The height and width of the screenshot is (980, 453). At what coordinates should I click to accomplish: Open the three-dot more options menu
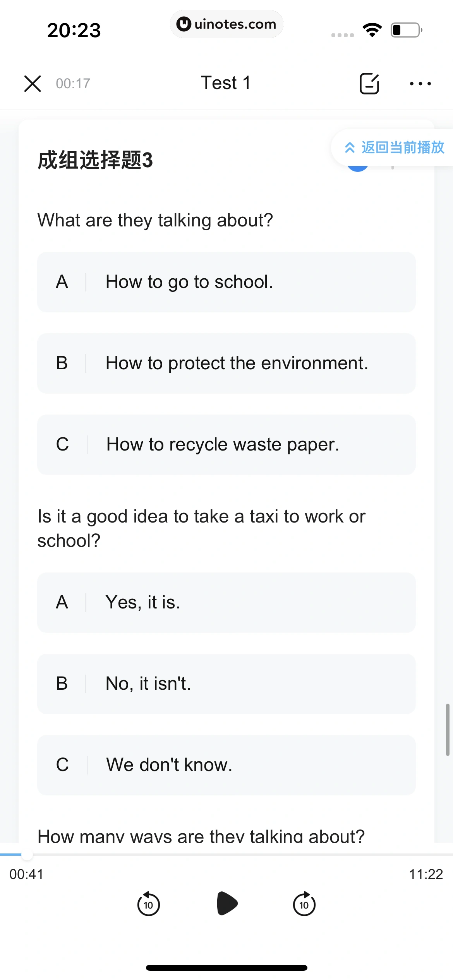pyautogui.click(x=420, y=84)
